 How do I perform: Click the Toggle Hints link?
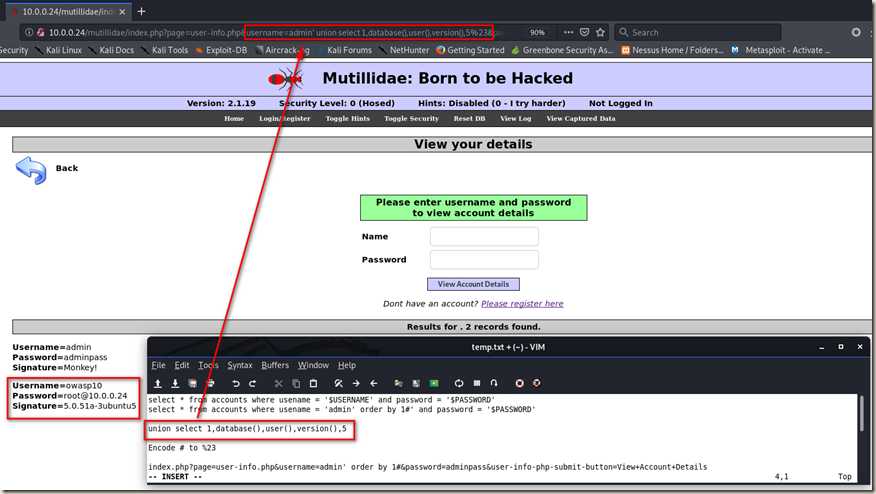(x=347, y=118)
